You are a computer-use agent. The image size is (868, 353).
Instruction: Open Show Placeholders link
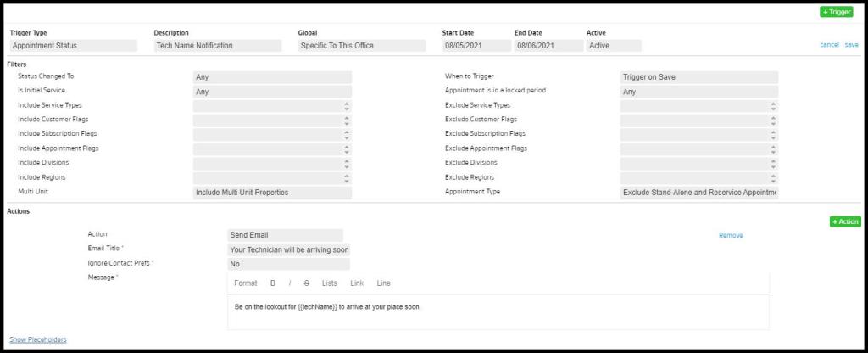(x=38, y=339)
